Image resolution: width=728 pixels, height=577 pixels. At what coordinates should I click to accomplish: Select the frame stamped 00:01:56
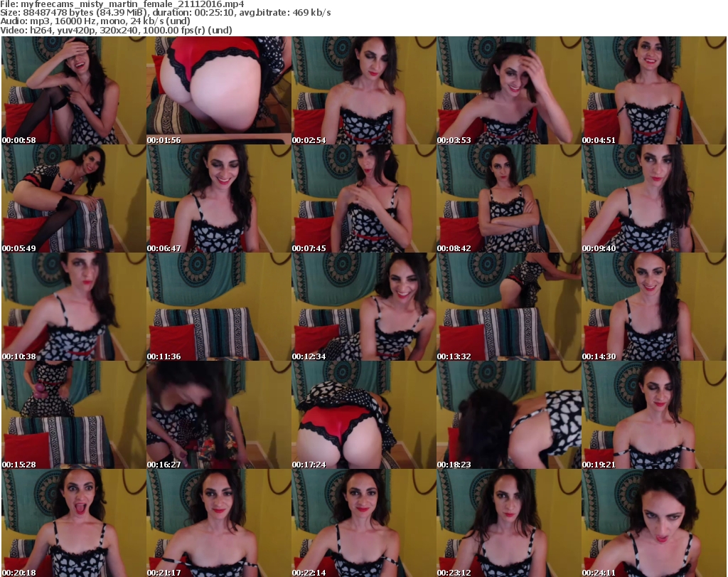tap(219, 90)
